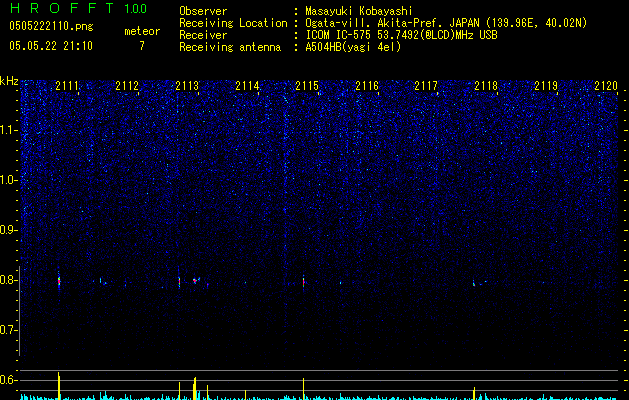The width and height of the screenshot is (629, 400).
Task: Click the tallest yellow intensity spike near 2111
Action: point(59,386)
